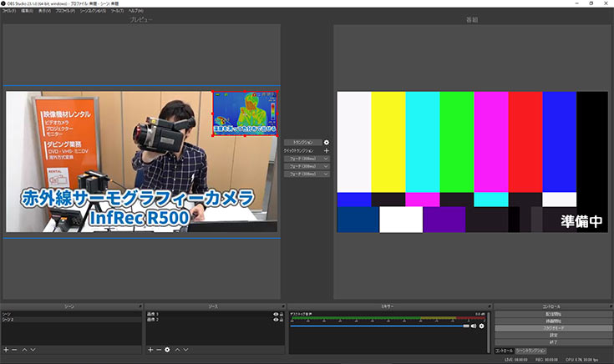Open transition properties gear beside the トランジション button
Viewport: 614px width, 364px height.
click(326, 143)
